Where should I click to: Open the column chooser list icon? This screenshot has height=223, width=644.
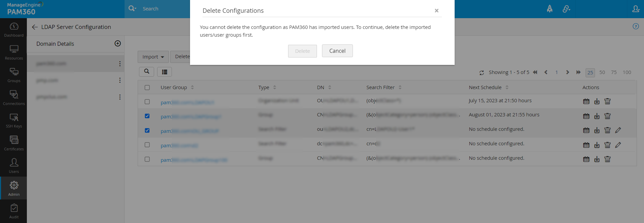[x=165, y=72]
